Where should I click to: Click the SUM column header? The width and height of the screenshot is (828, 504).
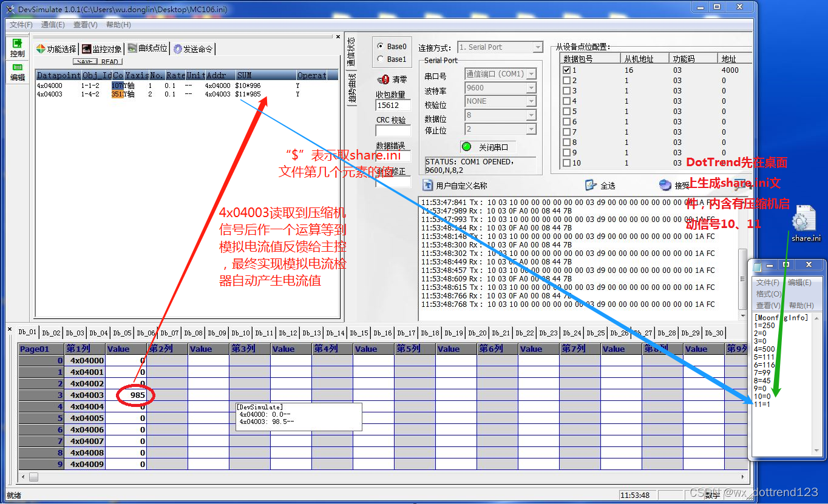click(x=265, y=75)
